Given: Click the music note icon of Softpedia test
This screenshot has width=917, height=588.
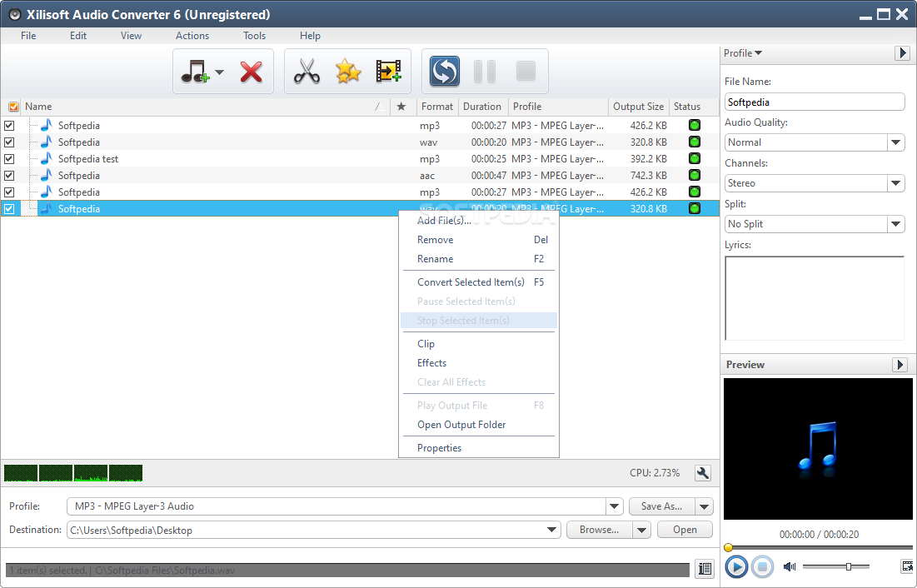Looking at the screenshot, I should click(46, 158).
